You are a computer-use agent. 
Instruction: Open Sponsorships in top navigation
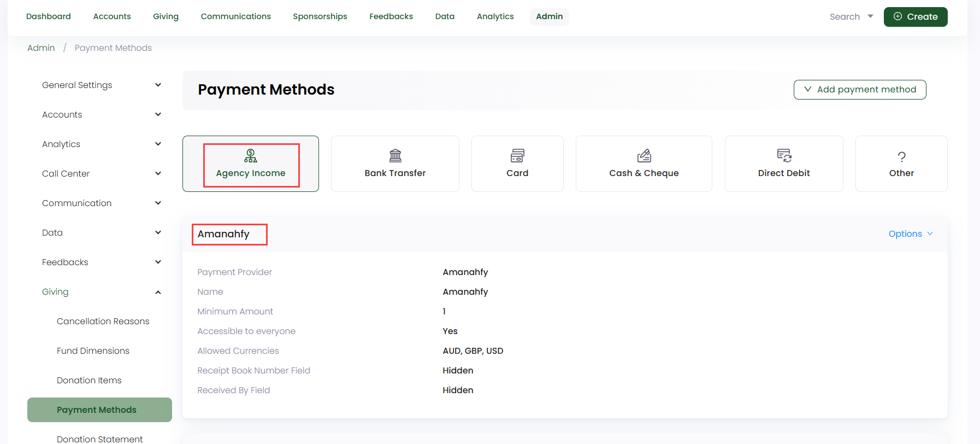[x=320, y=16]
